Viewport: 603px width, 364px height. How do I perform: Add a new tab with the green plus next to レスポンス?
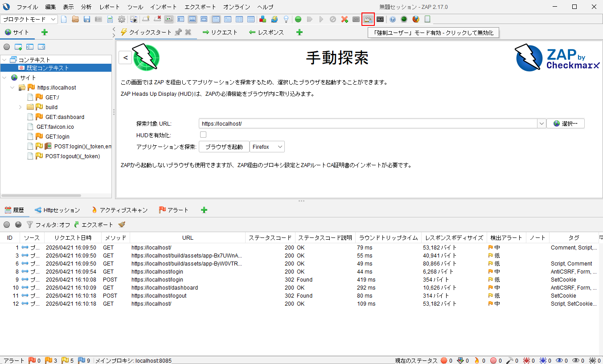(x=299, y=32)
